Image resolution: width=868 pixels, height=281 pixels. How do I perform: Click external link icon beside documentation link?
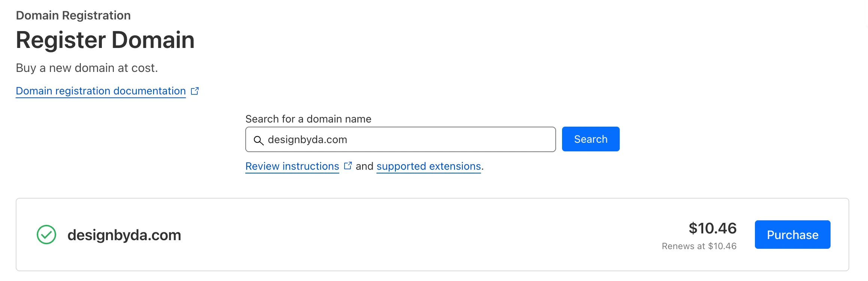(195, 91)
